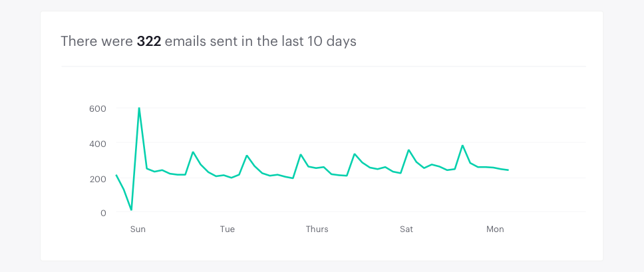
Task: Click the 200 y-axis label
Action: (97, 178)
